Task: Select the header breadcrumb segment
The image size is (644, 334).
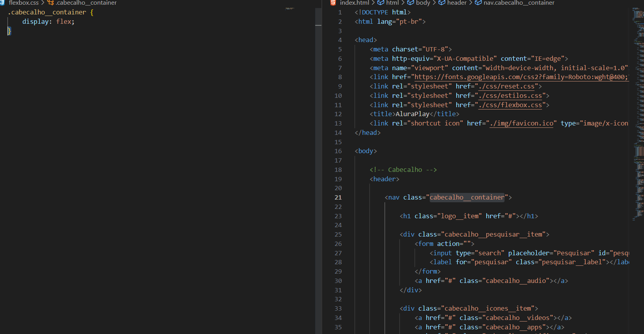Action: click(x=457, y=2)
